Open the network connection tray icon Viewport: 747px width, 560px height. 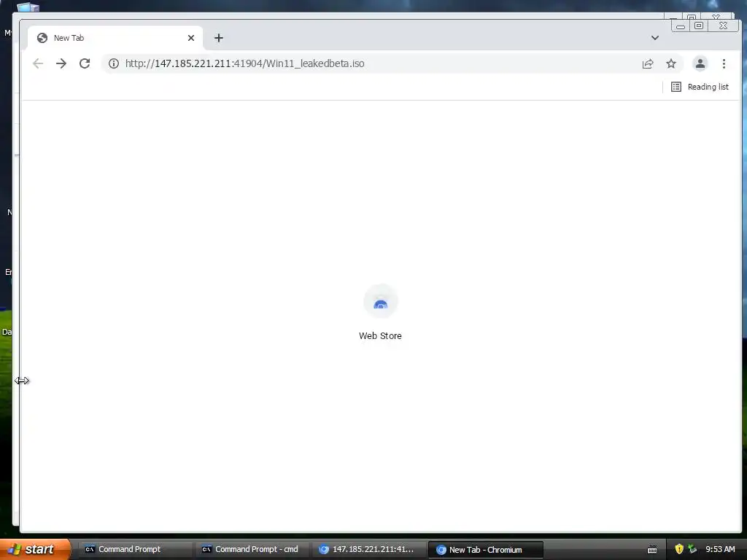coord(692,550)
